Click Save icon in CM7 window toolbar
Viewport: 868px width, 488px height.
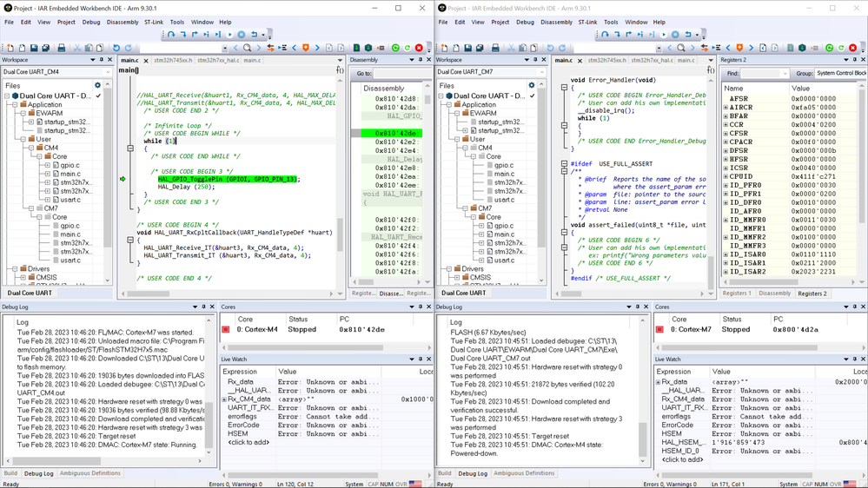point(467,48)
